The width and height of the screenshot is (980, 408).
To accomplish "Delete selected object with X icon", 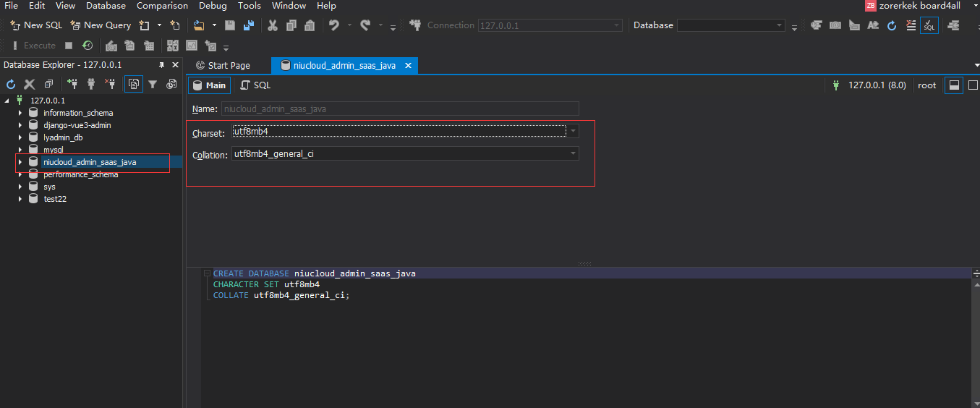I will point(30,85).
